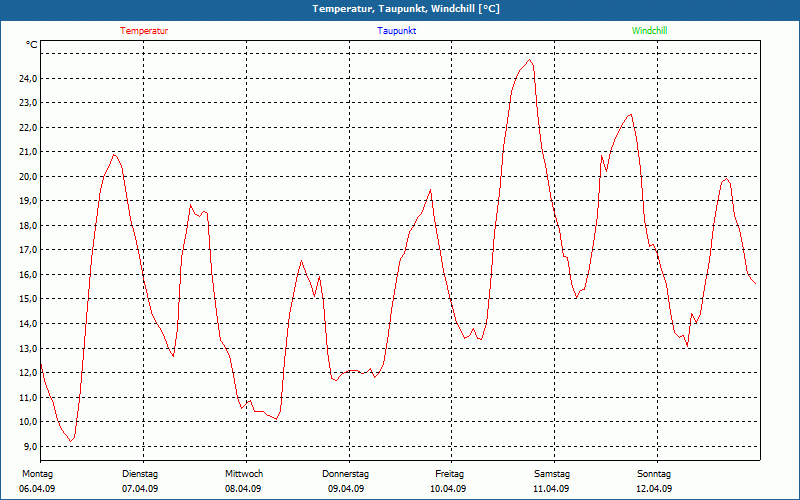Click the highest temperature peak on Friday
800x500 pixels.
(530, 60)
